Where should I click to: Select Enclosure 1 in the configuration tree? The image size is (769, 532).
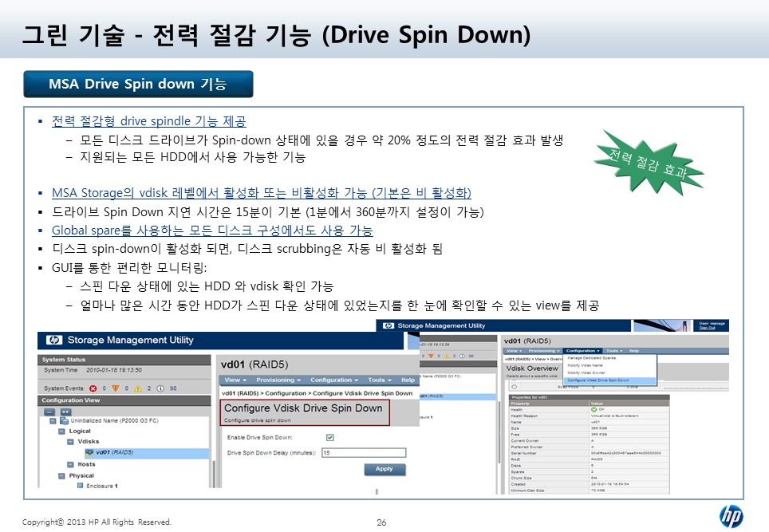click(102, 486)
